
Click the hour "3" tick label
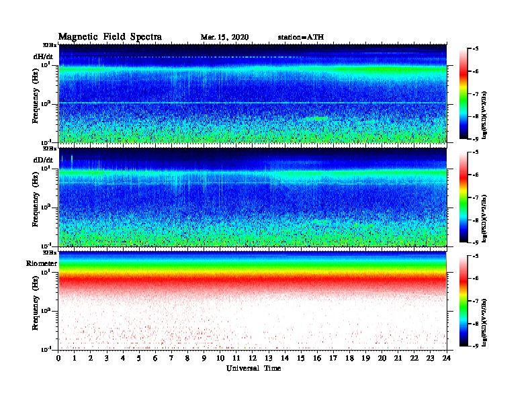[x=107, y=358]
